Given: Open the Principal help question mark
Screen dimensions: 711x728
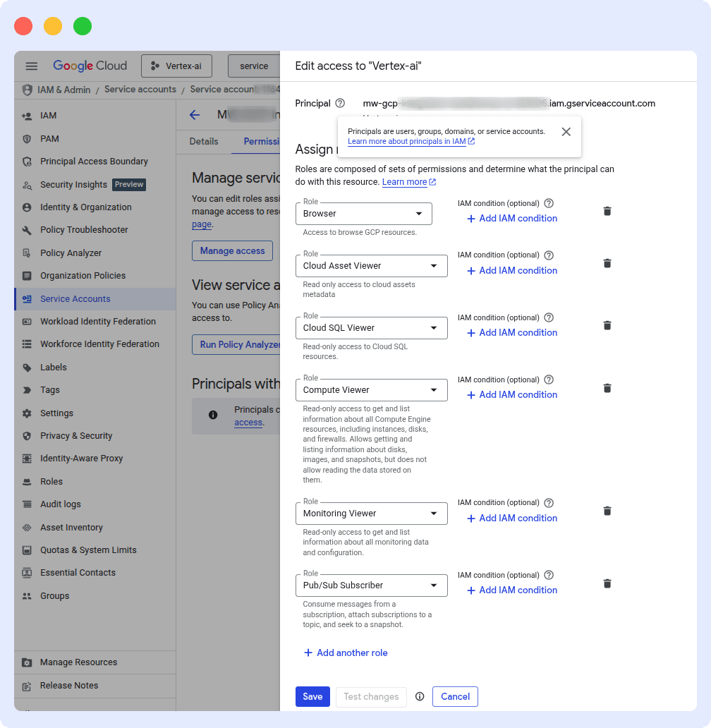Looking at the screenshot, I should coord(340,103).
